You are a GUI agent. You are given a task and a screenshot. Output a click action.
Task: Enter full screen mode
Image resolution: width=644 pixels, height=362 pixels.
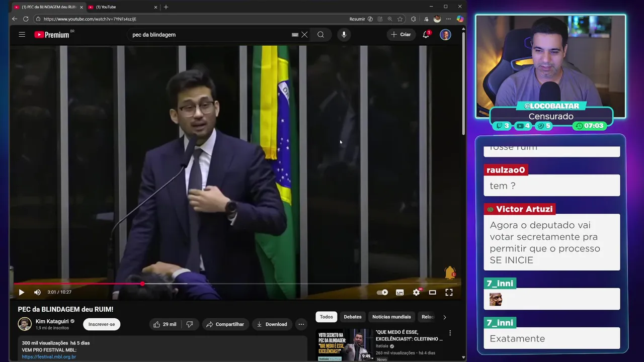(x=449, y=292)
